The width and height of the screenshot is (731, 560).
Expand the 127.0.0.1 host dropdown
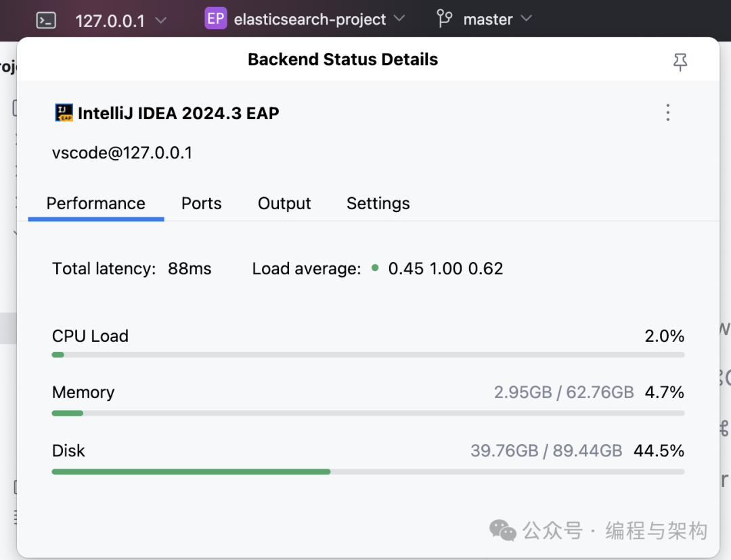160,20
